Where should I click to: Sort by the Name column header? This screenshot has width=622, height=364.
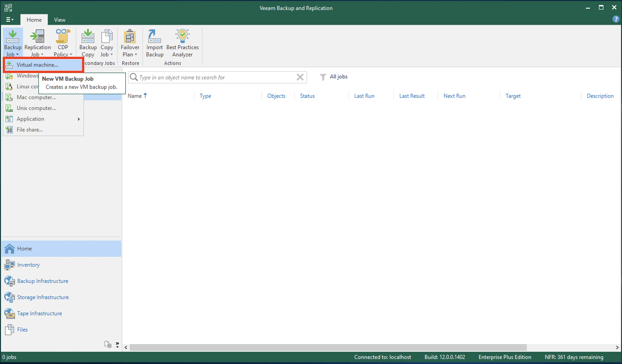pyautogui.click(x=135, y=96)
